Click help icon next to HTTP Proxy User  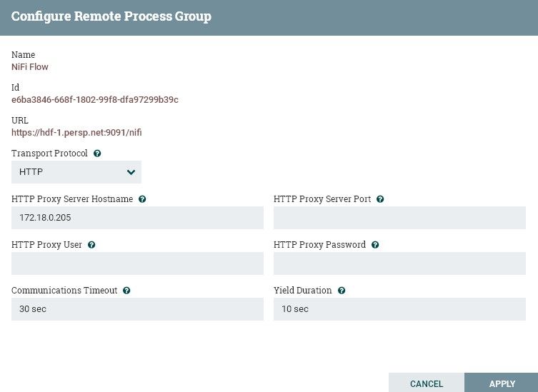[91, 244]
